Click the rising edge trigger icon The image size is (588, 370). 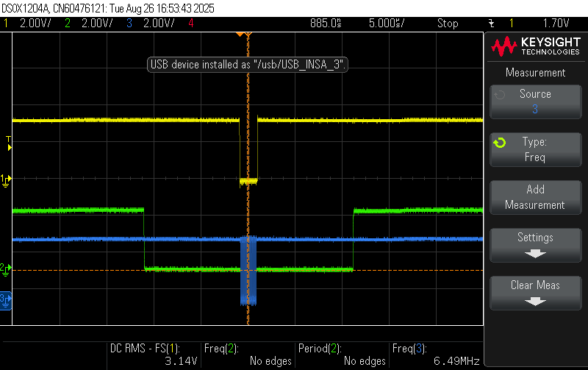pos(490,23)
